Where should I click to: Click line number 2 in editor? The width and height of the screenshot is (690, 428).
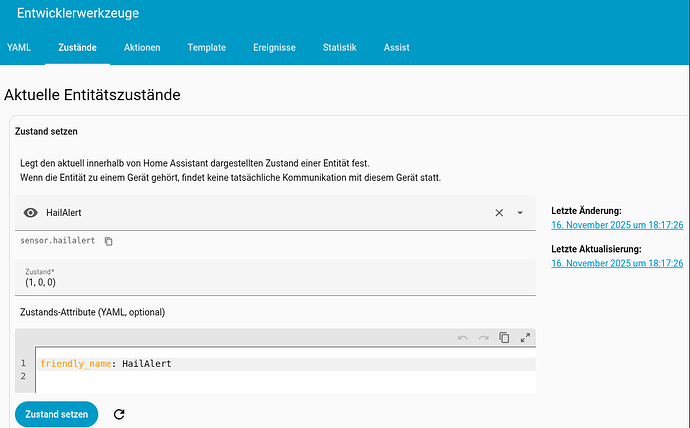coord(23,376)
